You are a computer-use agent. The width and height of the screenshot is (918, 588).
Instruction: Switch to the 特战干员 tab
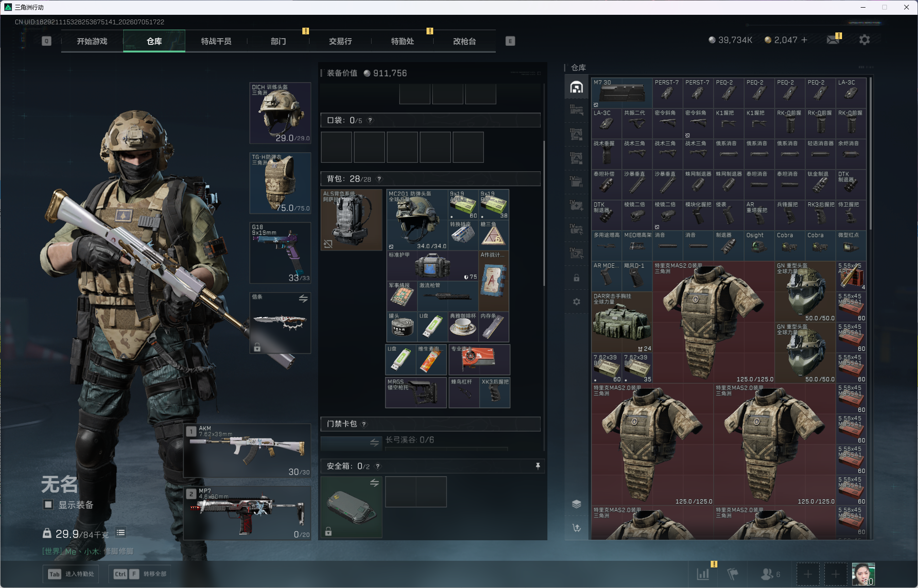(216, 41)
